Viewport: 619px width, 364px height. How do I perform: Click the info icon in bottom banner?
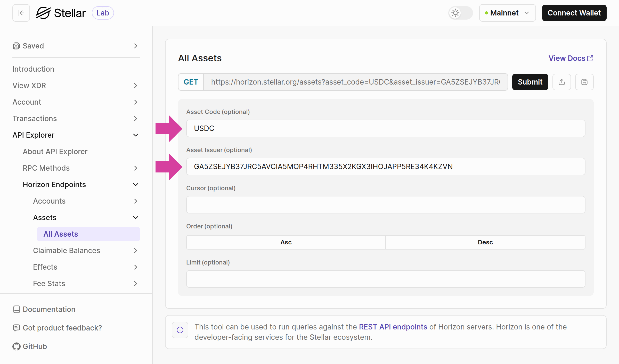click(x=180, y=330)
